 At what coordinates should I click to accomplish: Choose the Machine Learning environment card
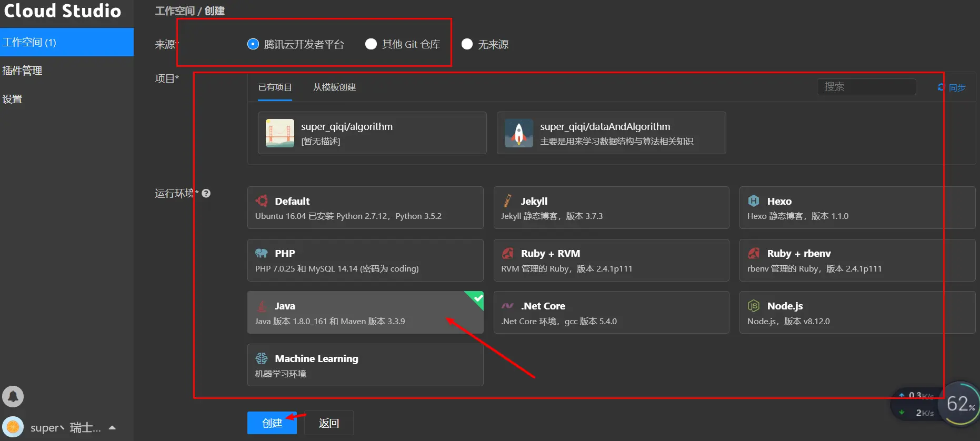pyautogui.click(x=365, y=365)
